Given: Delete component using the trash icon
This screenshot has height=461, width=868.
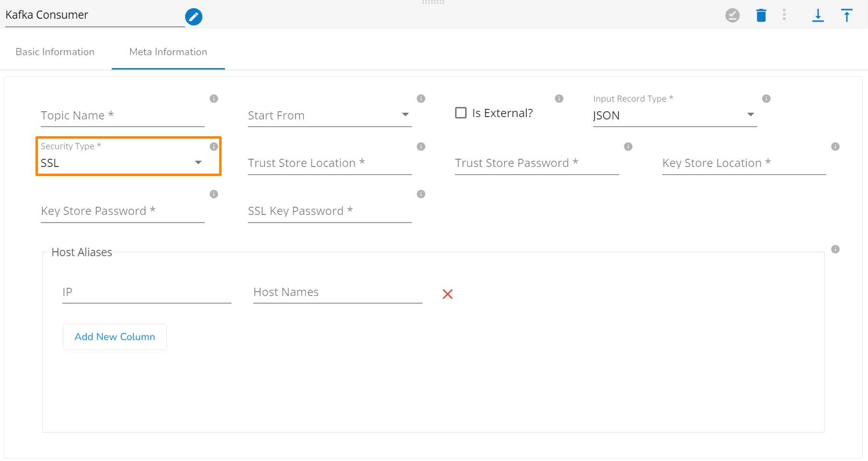Looking at the screenshot, I should (761, 15).
